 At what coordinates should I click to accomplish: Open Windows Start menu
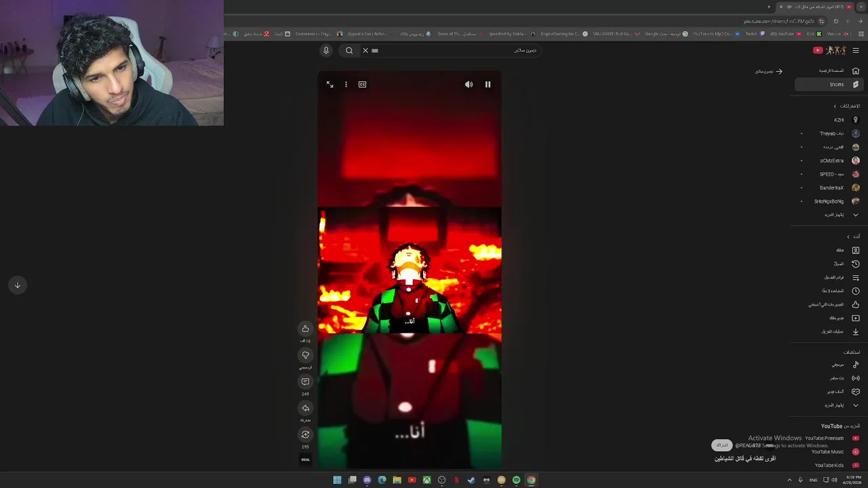[337, 480]
